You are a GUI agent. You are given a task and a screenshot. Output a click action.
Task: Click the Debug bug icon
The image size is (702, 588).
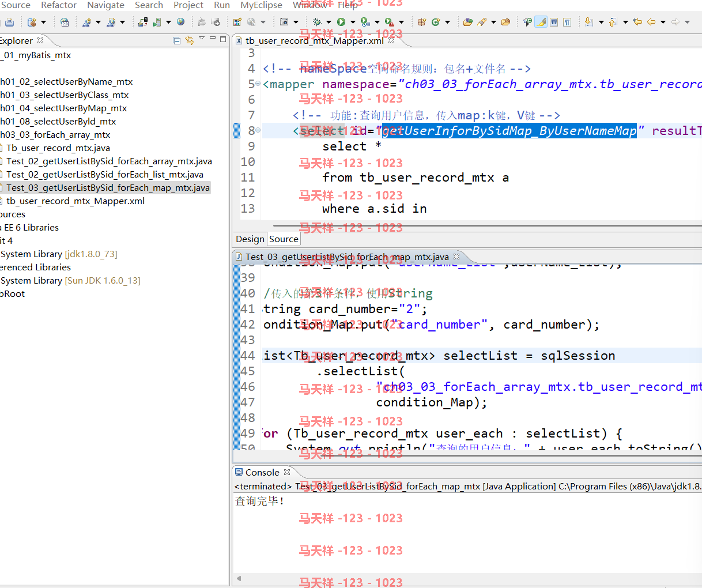317,22
